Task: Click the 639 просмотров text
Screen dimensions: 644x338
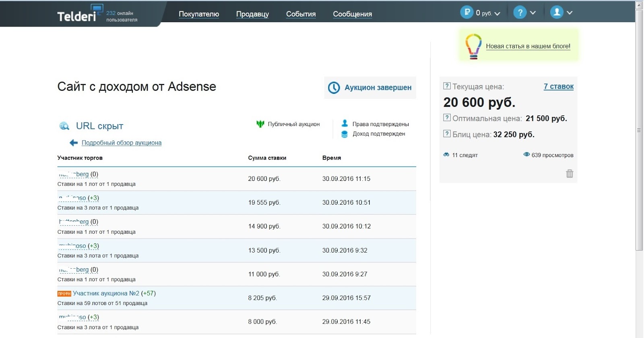Action: tap(552, 155)
